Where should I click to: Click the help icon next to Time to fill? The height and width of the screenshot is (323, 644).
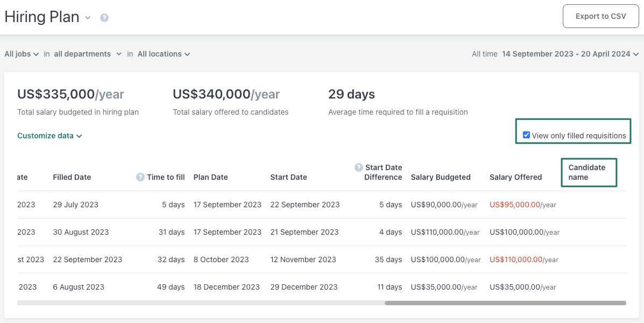tap(140, 177)
